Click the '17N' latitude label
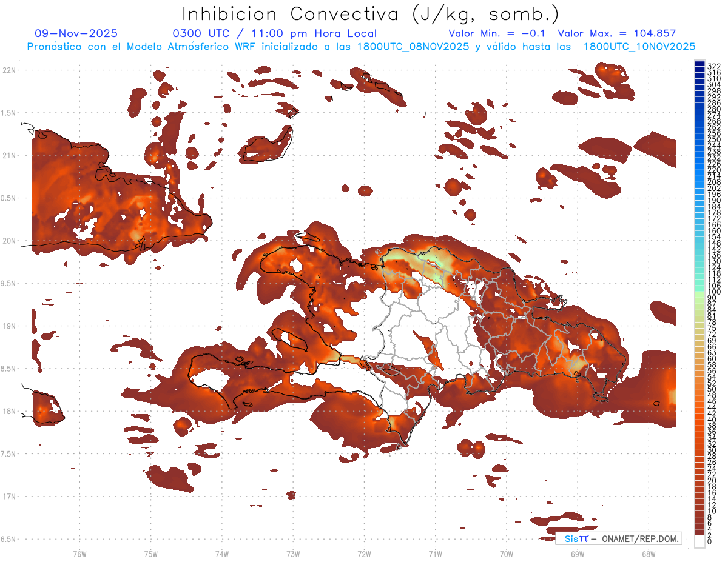Viewport: 728px width, 562px height. coord(10,497)
